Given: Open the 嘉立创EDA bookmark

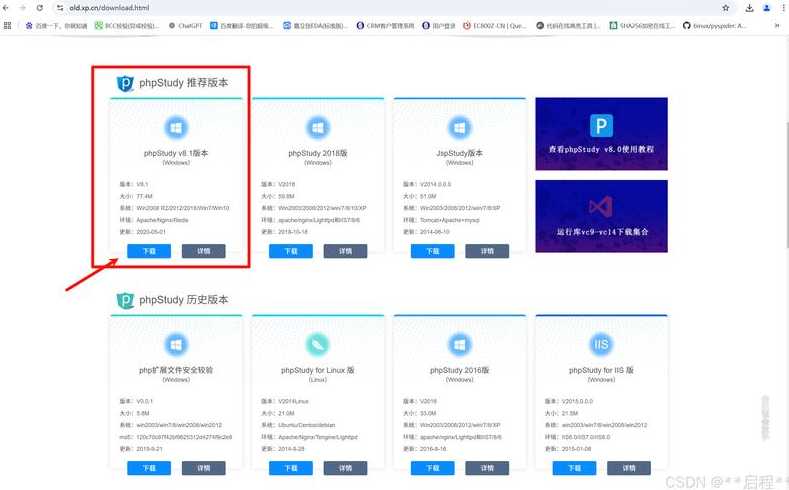Looking at the screenshot, I should pos(315,26).
